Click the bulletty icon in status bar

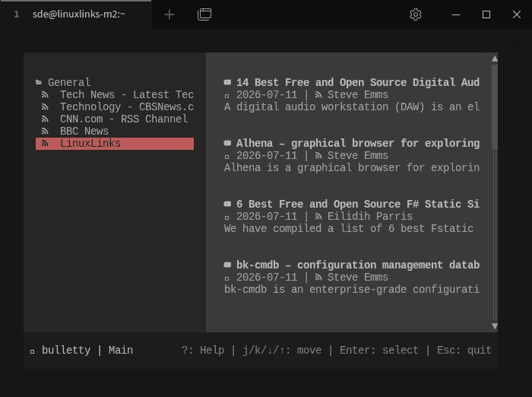(32, 351)
